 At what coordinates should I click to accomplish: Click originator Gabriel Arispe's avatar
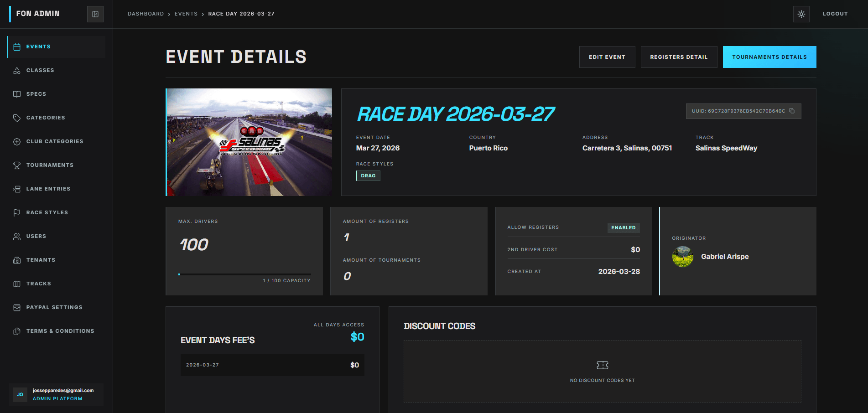click(683, 257)
